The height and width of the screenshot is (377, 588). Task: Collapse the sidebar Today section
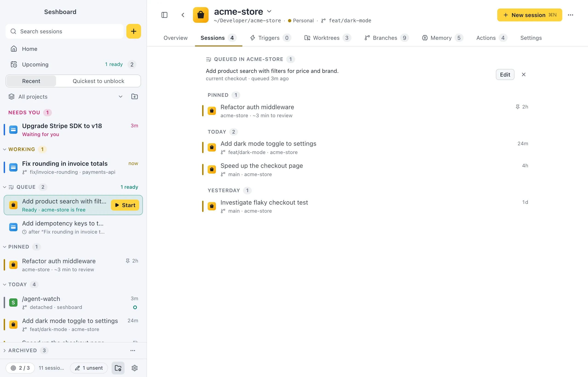(x=4, y=284)
